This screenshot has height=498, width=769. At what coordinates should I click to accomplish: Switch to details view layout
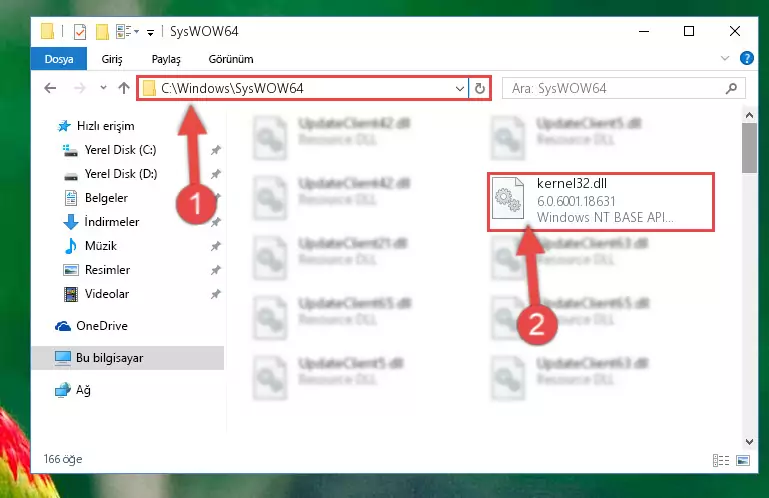(721, 460)
